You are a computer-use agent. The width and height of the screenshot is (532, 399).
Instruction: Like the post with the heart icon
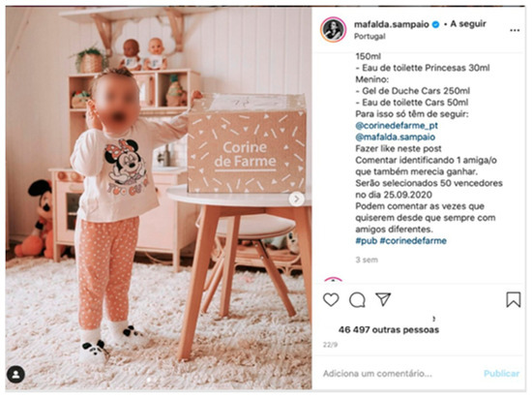331,300
